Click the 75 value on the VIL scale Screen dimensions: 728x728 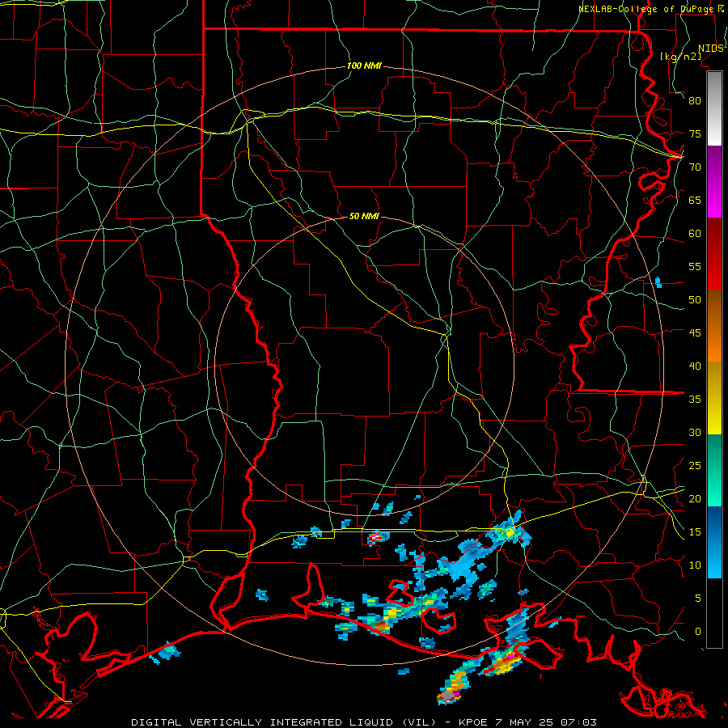695,133
